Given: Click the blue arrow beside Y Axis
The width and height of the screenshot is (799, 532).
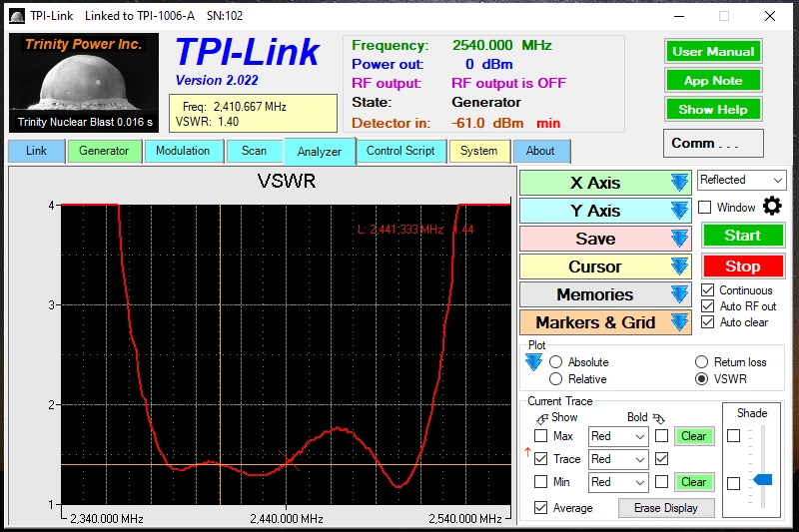Looking at the screenshot, I should [679, 211].
